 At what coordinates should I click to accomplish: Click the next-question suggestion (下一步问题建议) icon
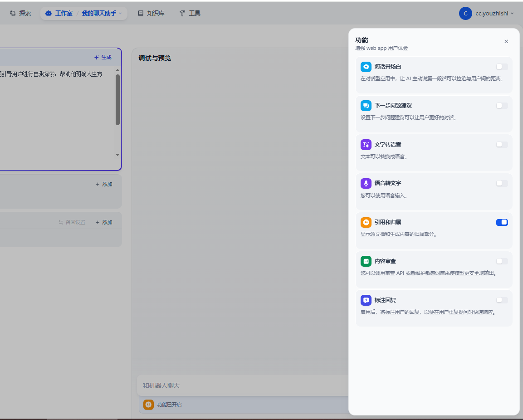pos(366,106)
